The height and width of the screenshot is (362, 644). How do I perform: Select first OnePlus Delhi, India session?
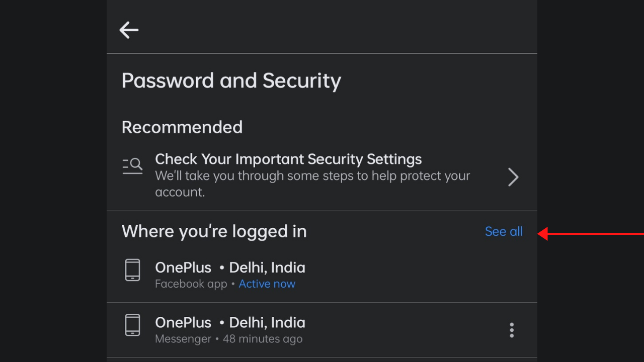[322, 275]
